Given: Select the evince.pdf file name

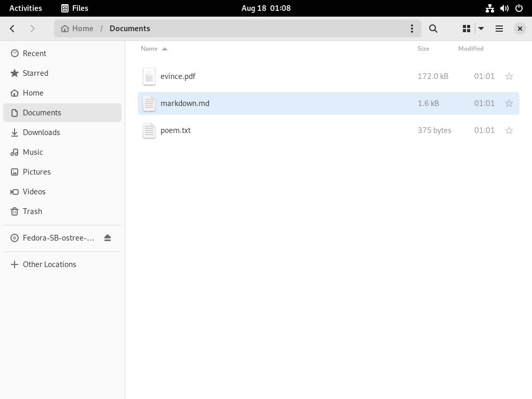Looking at the screenshot, I should tap(178, 76).
